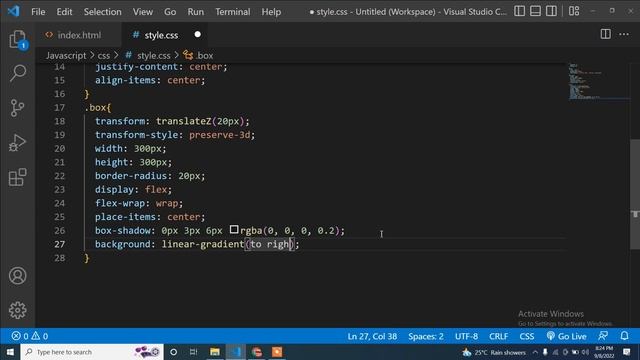Select the style.css editor tab
This screenshot has height=360, width=640.
pyautogui.click(x=161, y=35)
